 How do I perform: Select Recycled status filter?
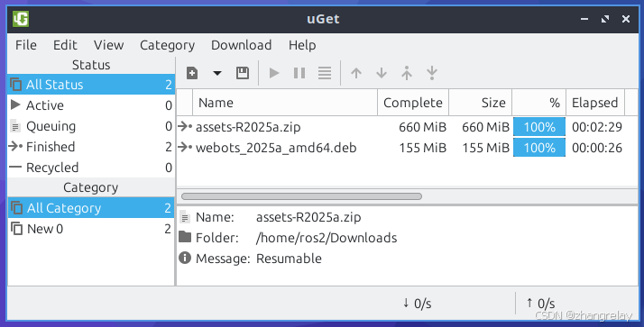[x=91, y=168]
